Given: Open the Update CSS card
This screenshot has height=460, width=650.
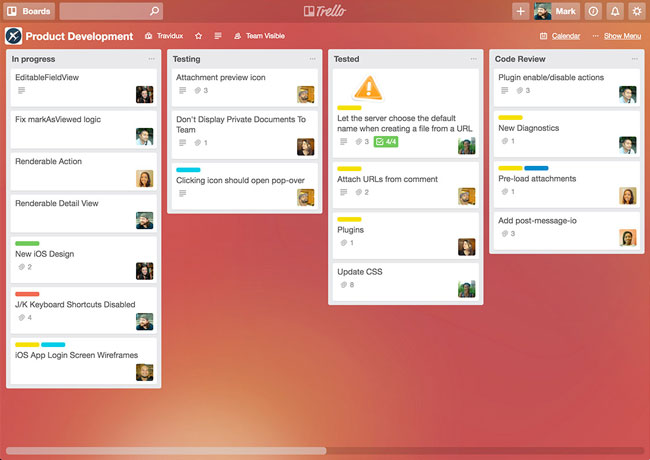Looking at the screenshot, I should (405, 282).
